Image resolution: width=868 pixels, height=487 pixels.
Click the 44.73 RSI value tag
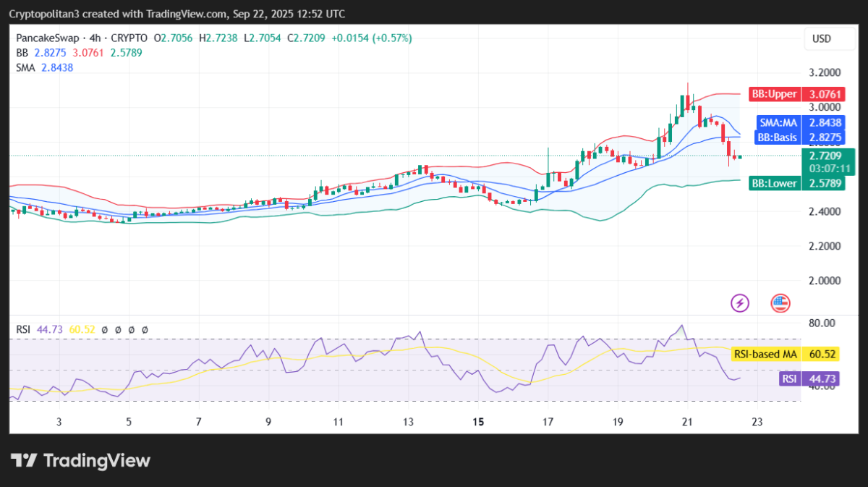822,378
